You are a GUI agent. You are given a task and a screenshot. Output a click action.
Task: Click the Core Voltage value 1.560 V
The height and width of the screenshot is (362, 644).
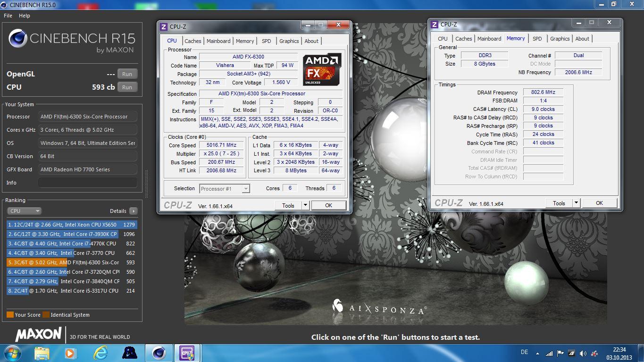pos(281,83)
